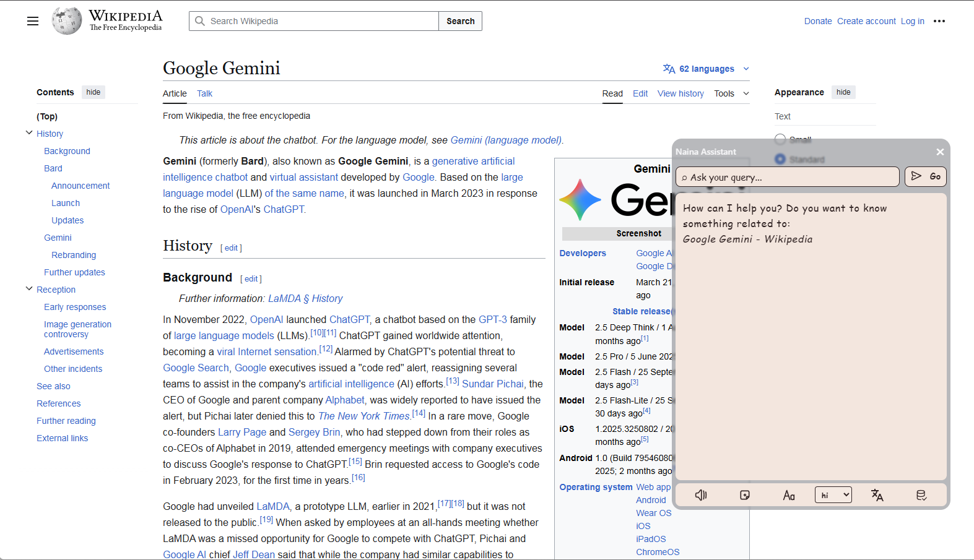Go to Advertisements in contents sidebar
This screenshot has width=974, height=560.
tap(74, 351)
